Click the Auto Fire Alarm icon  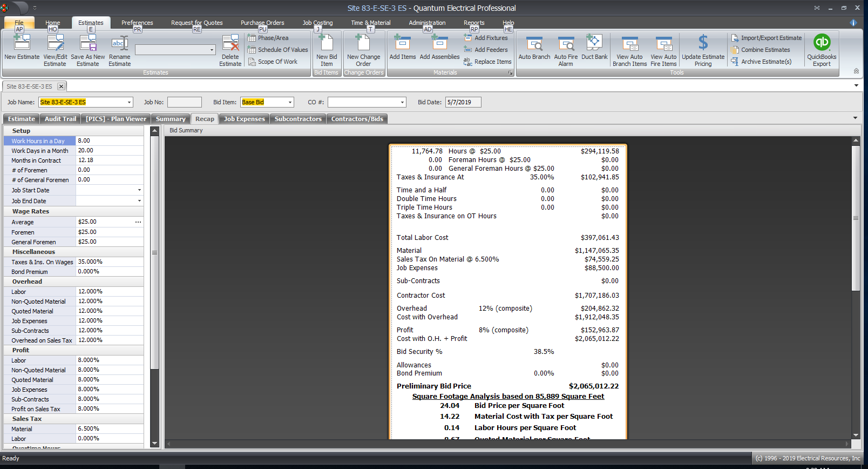tap(566, 43)
